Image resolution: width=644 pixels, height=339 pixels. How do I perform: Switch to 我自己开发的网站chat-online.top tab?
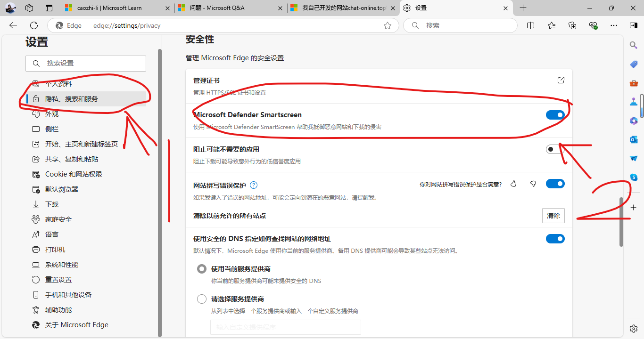coord(343,8)
